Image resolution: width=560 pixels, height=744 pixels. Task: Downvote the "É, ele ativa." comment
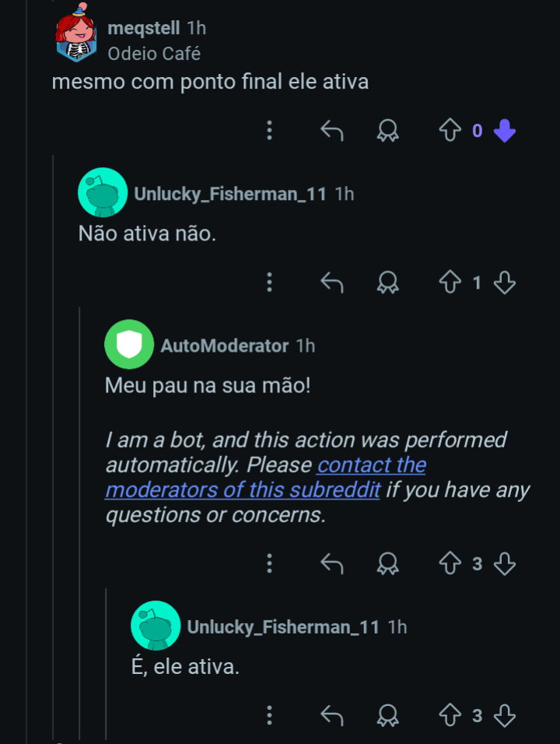pyautogui.click(x=505, y=715)
